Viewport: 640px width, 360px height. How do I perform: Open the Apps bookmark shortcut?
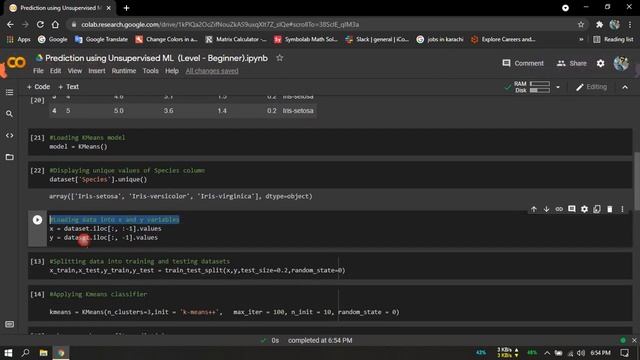click(18, 40)
